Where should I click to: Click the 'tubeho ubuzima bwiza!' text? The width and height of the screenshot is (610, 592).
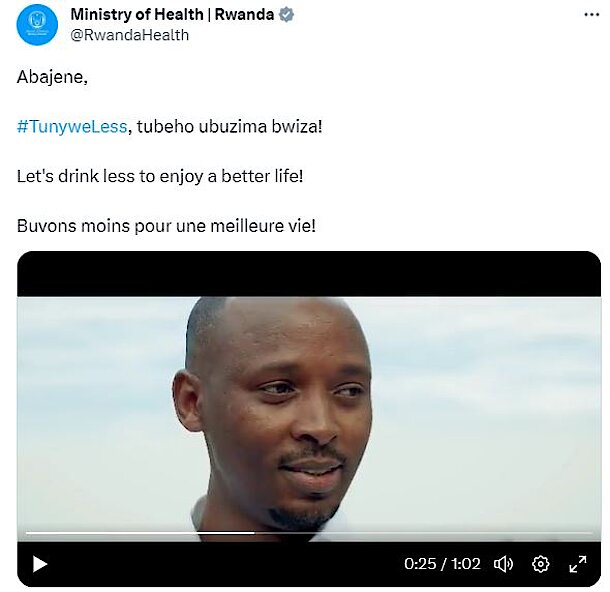[230, 127]
